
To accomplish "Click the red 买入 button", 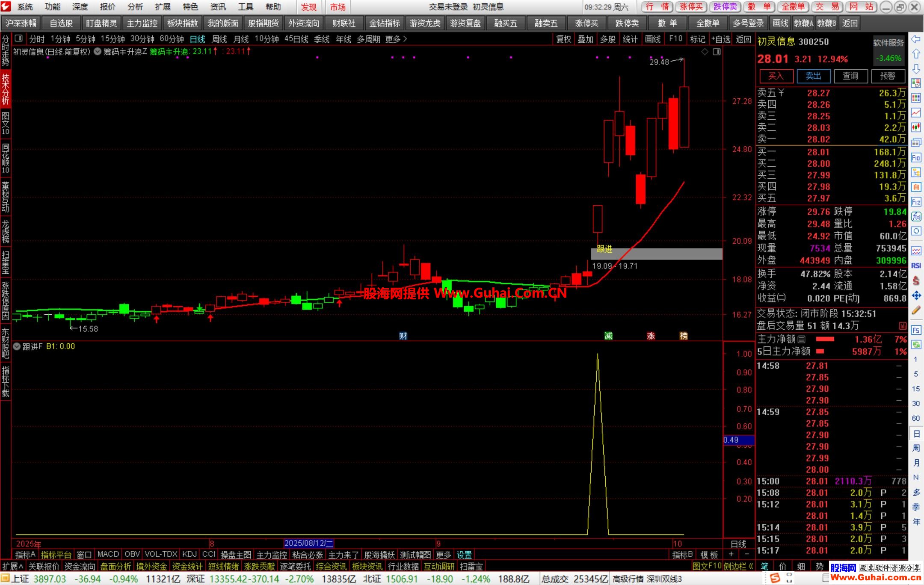I will 776,76.
